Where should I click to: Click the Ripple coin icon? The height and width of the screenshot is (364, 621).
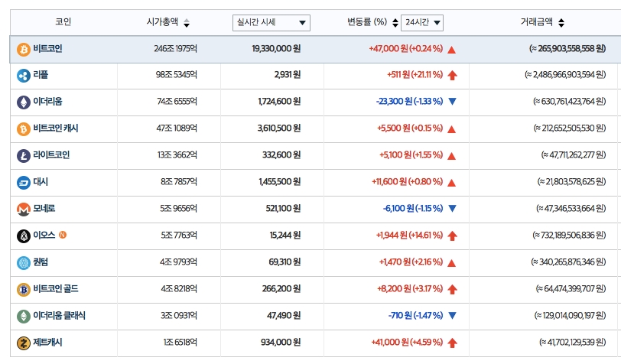click(x=23, y=75)
